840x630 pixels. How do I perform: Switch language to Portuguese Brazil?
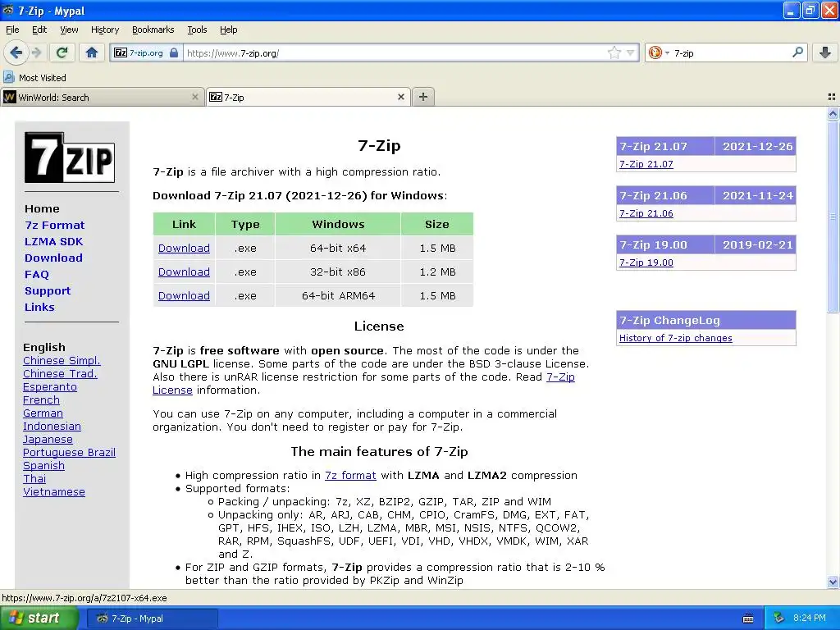69,452
